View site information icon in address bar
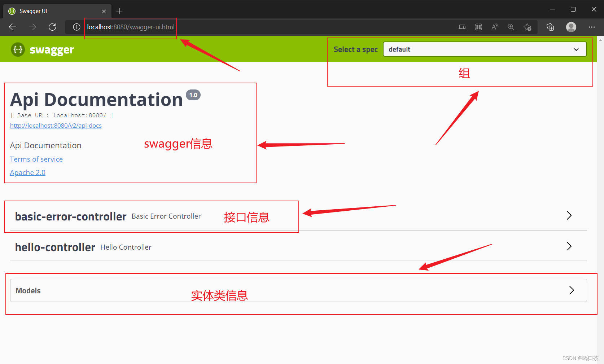 pos(76,27)
